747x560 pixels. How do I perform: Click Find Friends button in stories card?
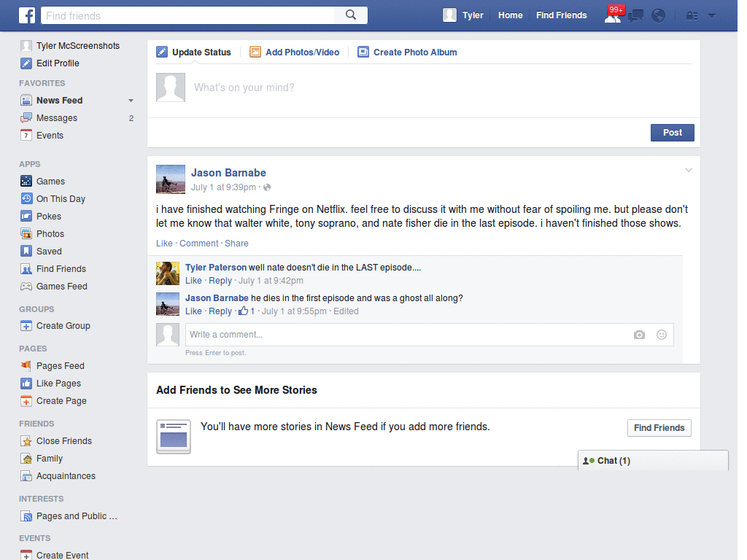pyautogui.click(x=659, y=428)
